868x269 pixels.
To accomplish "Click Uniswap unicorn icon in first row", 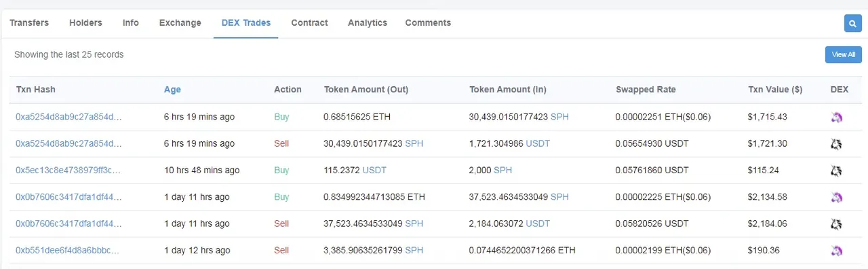I will pos(837,117).
